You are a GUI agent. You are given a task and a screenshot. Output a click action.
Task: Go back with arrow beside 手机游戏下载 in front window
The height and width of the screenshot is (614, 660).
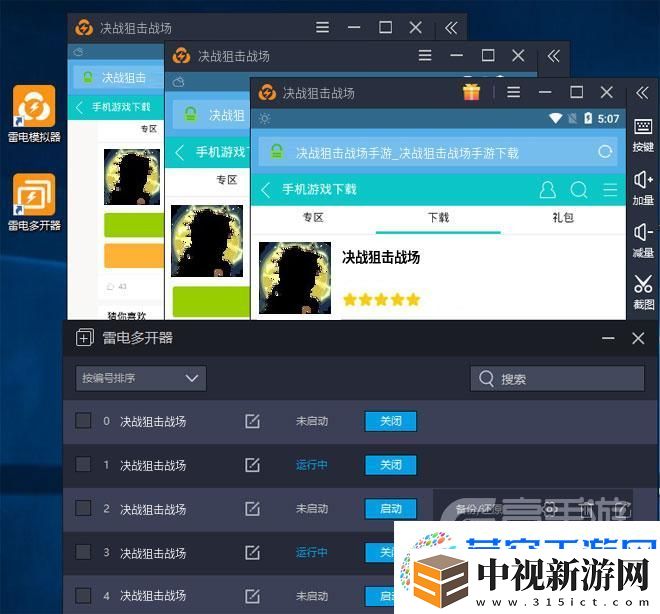click(265, 190)
